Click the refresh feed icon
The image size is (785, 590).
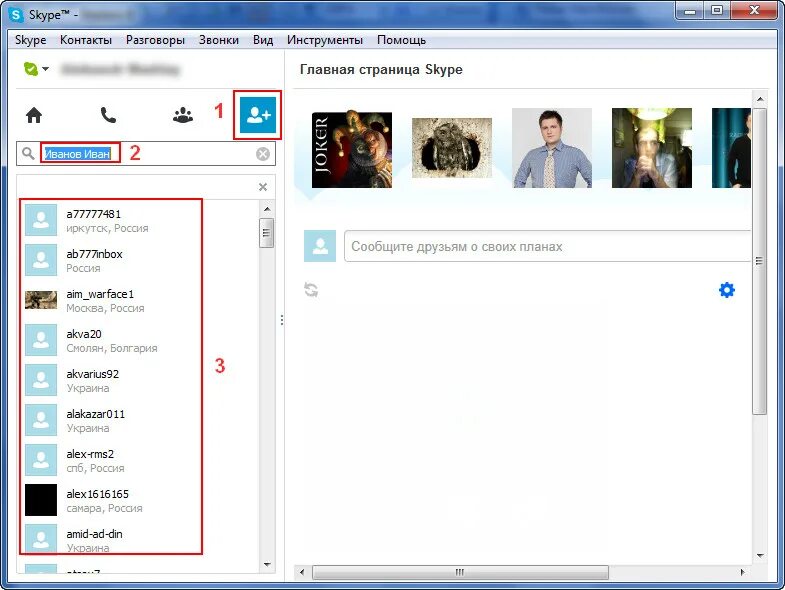click(x=311, y=289)
